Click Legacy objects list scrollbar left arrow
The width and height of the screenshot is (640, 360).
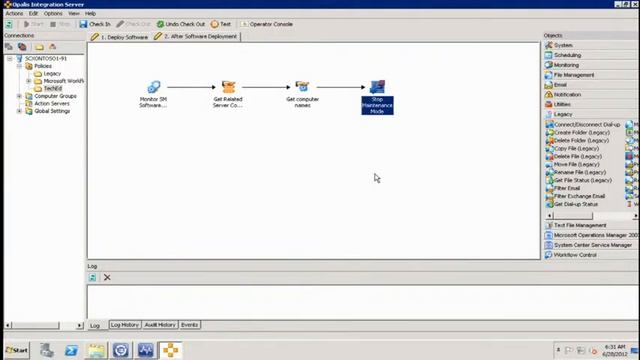(x=549, y=216)
